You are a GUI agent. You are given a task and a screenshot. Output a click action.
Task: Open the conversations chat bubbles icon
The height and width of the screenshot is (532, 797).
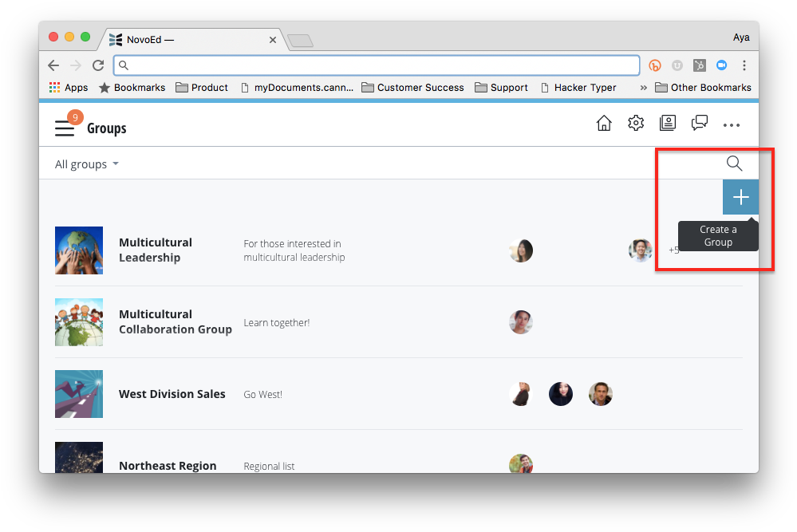(700, 123)
